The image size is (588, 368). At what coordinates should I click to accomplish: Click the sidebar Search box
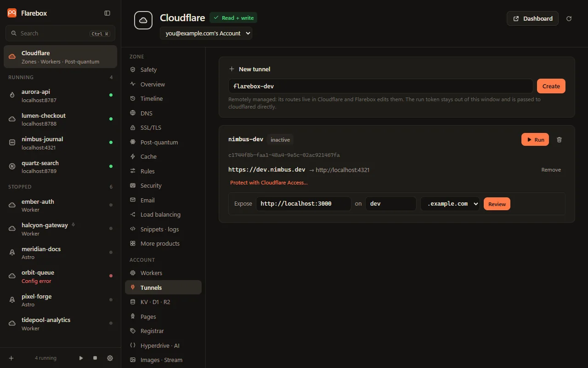point(60,33)
